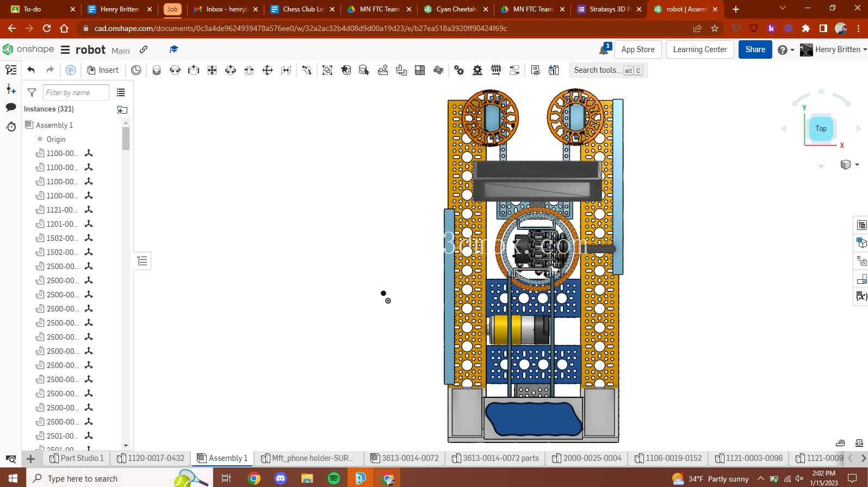Open the Bill of Materials table icon
The width and height of the screenshot is (868, 487).
coord(861,225)
